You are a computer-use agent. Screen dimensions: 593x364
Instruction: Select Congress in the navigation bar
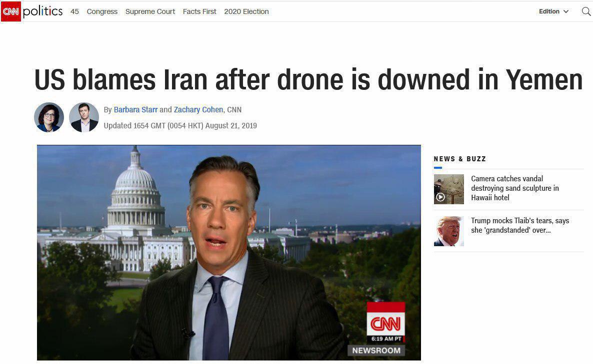[x=102, y=11]
